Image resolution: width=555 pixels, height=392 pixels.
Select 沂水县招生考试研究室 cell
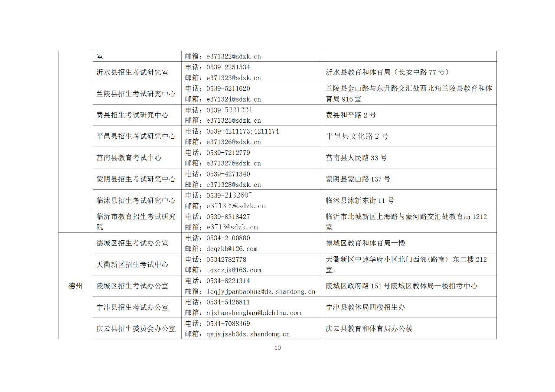(x=137, y=72)
